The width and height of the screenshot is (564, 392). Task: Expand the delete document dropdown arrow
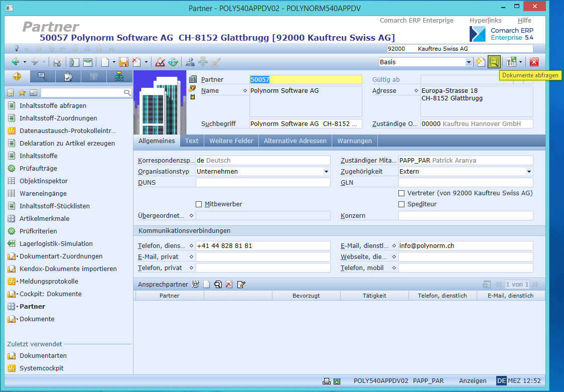(146, 62)
